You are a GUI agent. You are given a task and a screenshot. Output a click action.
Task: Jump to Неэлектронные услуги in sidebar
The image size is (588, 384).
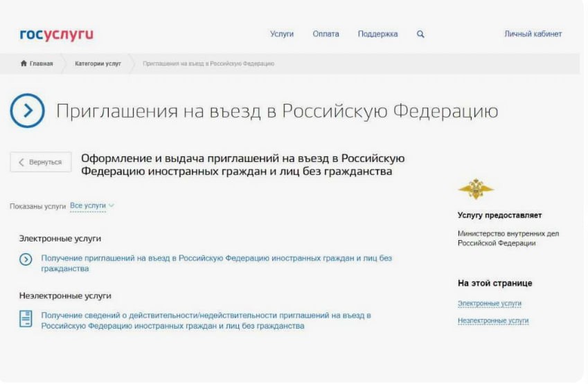click(492, 320)
